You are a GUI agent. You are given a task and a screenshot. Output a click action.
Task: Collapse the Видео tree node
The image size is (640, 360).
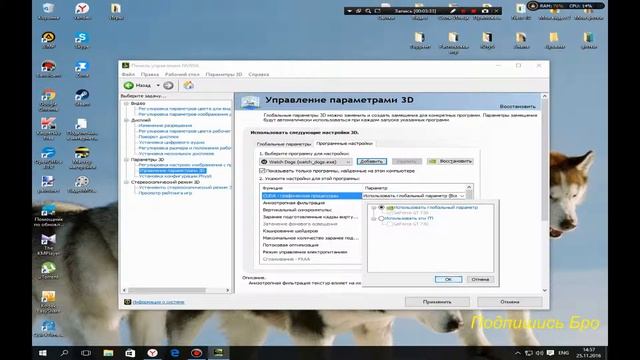coord(126,104)
